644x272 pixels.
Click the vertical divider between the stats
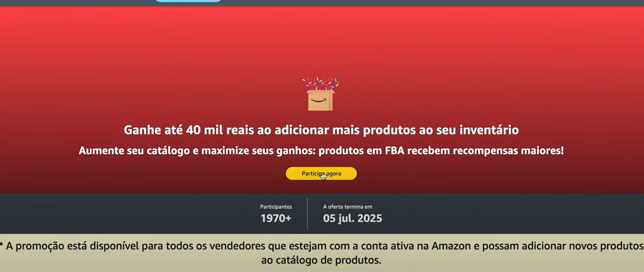[x=307, y=214]
